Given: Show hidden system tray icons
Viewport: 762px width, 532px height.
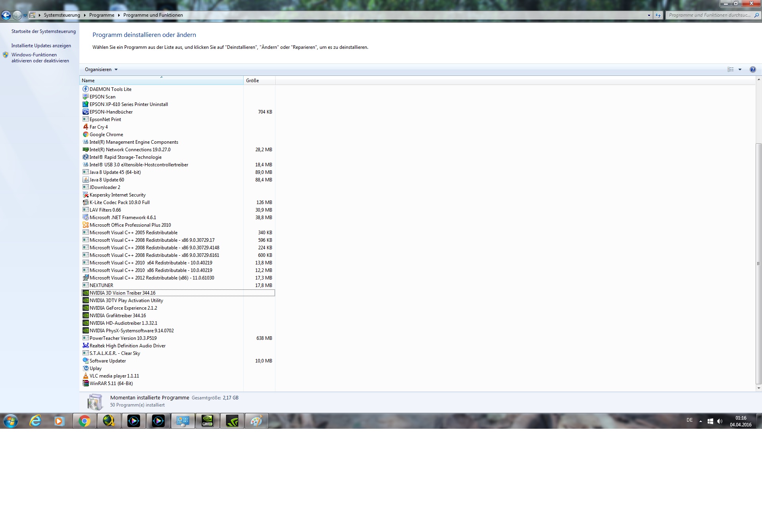Looking at the screenshot, I should (x=700, y=421).
